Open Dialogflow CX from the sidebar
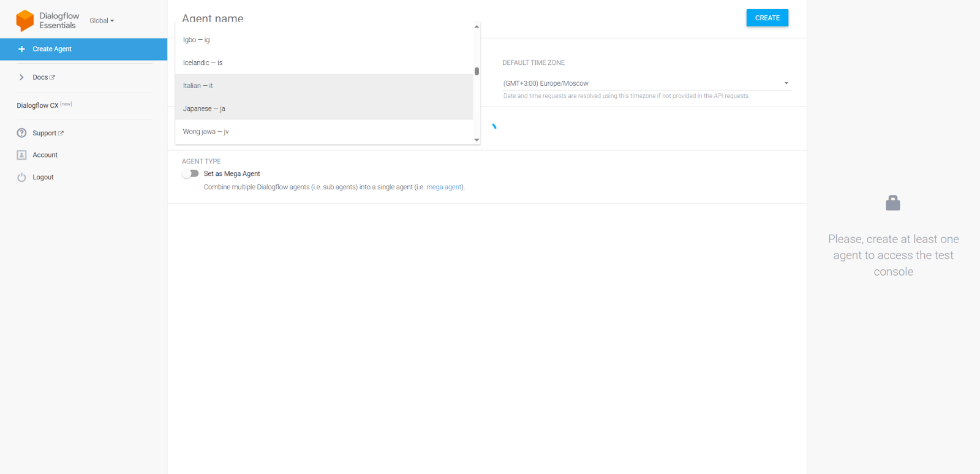The image size is (980, 474). tap(38, 105)
